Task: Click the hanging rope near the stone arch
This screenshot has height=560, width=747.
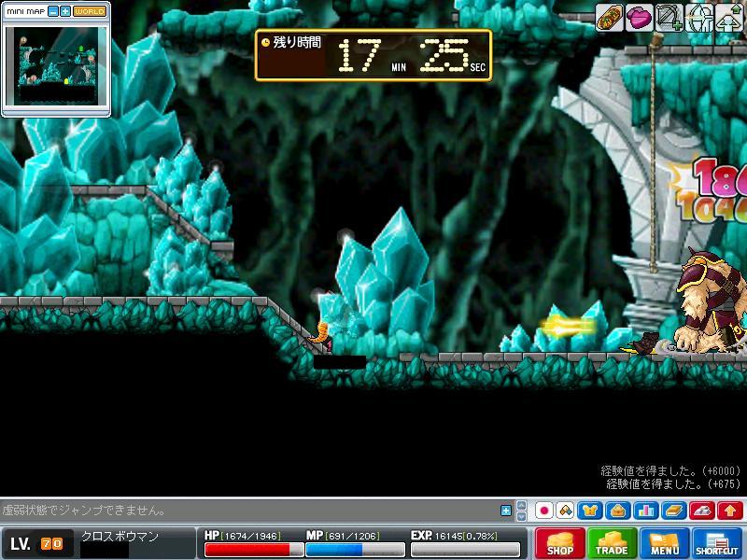Action: tap(655, 155)
